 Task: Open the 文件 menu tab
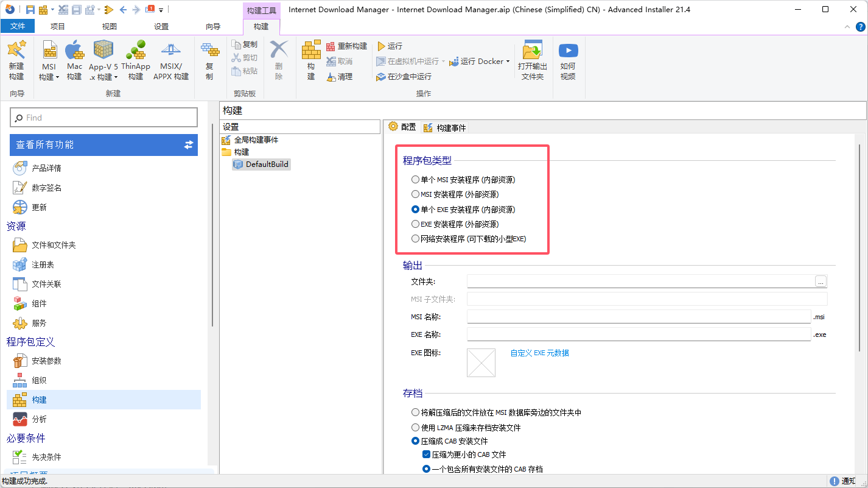(18, 26)
